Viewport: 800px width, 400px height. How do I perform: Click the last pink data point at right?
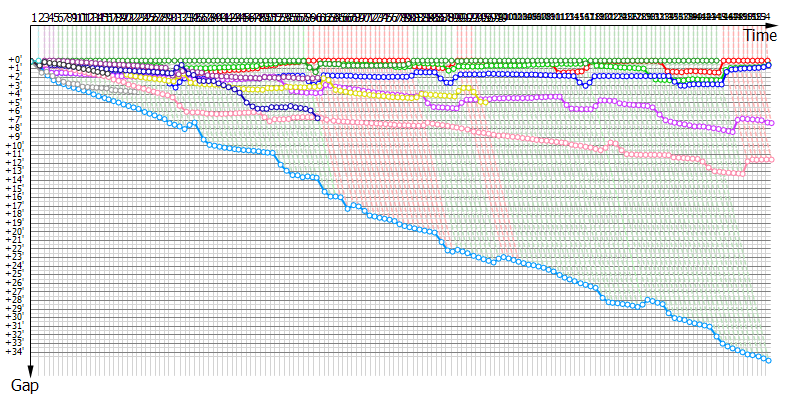pos(770,159)
